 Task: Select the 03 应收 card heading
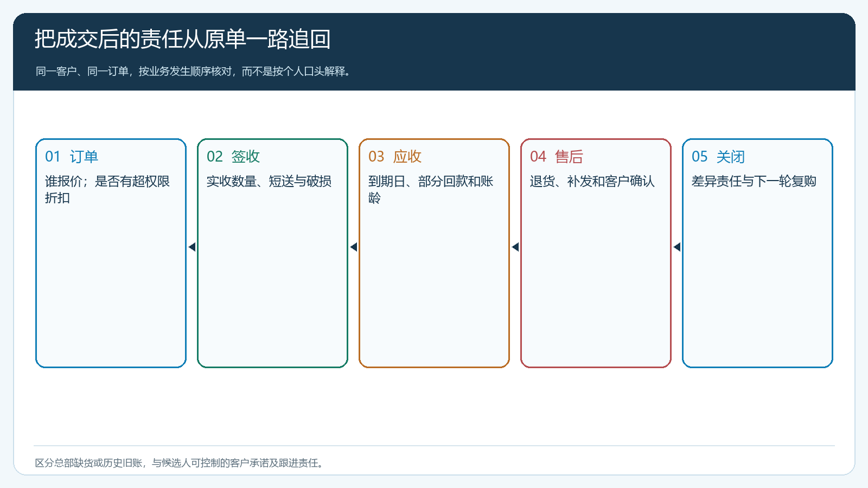click(395, 157)
